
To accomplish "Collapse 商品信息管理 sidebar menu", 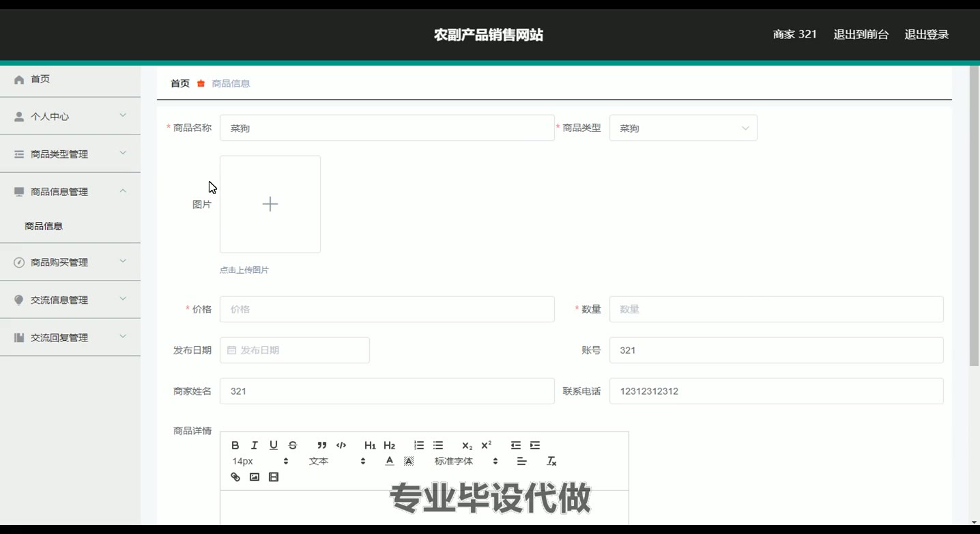I will [x=70, y=191].
